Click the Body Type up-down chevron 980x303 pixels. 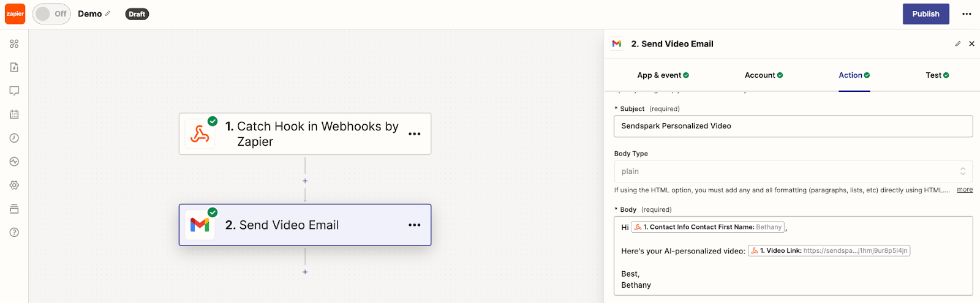(x=962, y=171)
